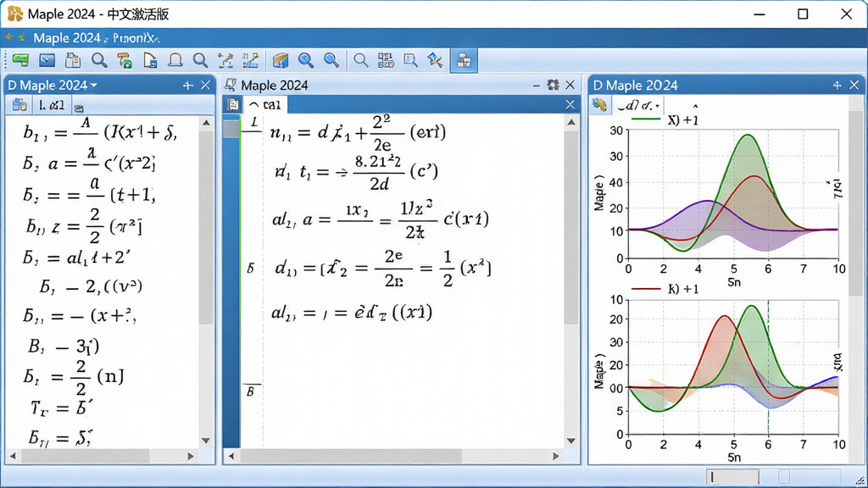Image resolution: width=868 pixels, height=488 pixels.
Task: Pin the left D Maple 2024 panel
Action: (187, 86)
